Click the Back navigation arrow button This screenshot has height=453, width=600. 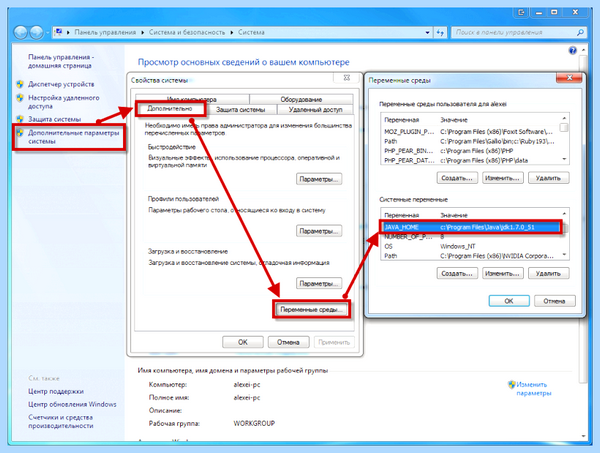pyautogui.click(x=20, y=33)
